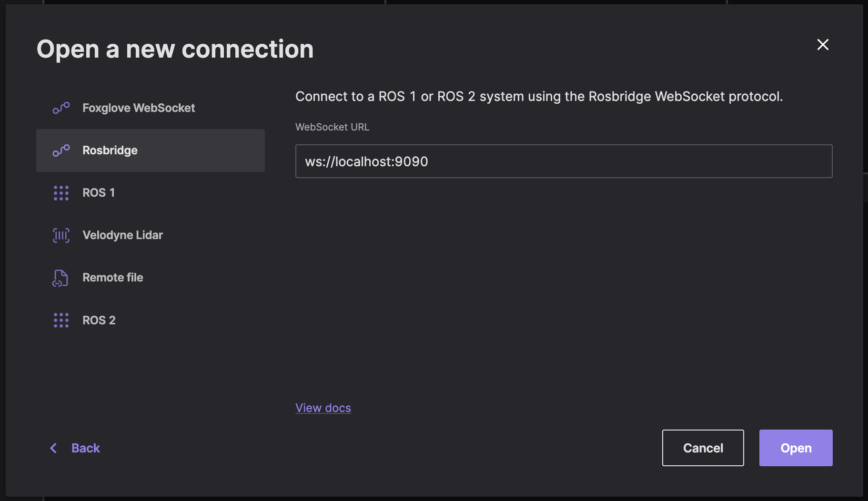Close the new connection dialog with X
The image size is (868, 501).
pyautogui.click(x=823, y=45)
